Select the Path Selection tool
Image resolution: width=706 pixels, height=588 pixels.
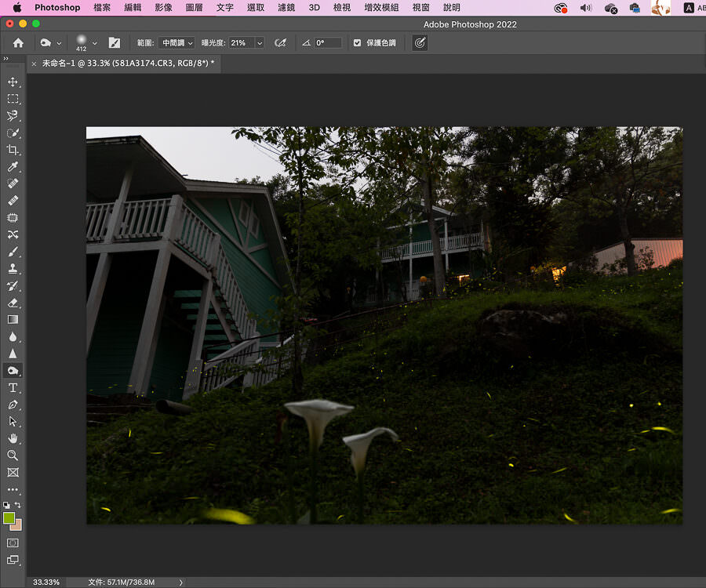click(x=13, y=422)
